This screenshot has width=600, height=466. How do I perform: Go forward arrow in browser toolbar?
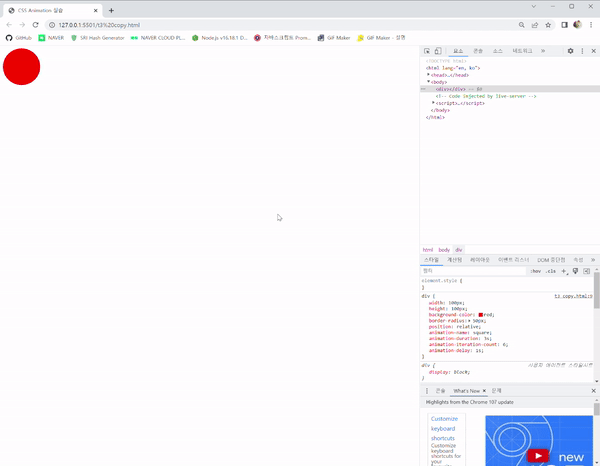pyautogui.click(x=22, y=25)
